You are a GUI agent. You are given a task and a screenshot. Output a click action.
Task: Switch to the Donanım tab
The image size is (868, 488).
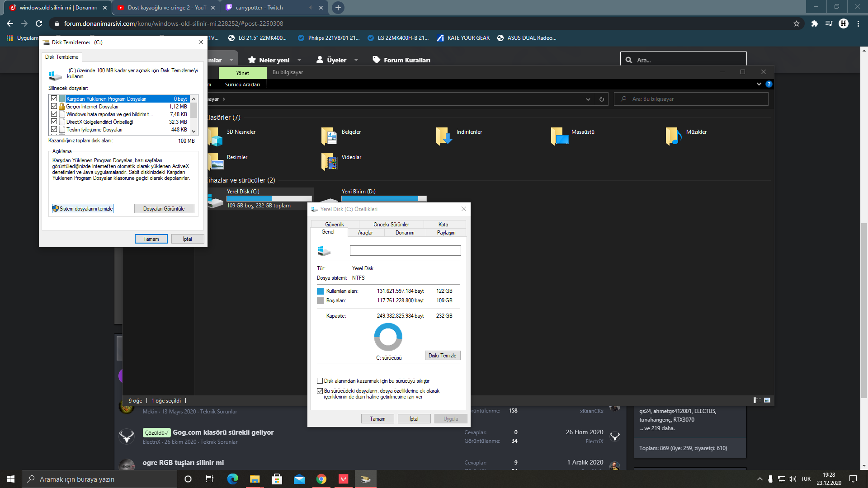point(405,233)
